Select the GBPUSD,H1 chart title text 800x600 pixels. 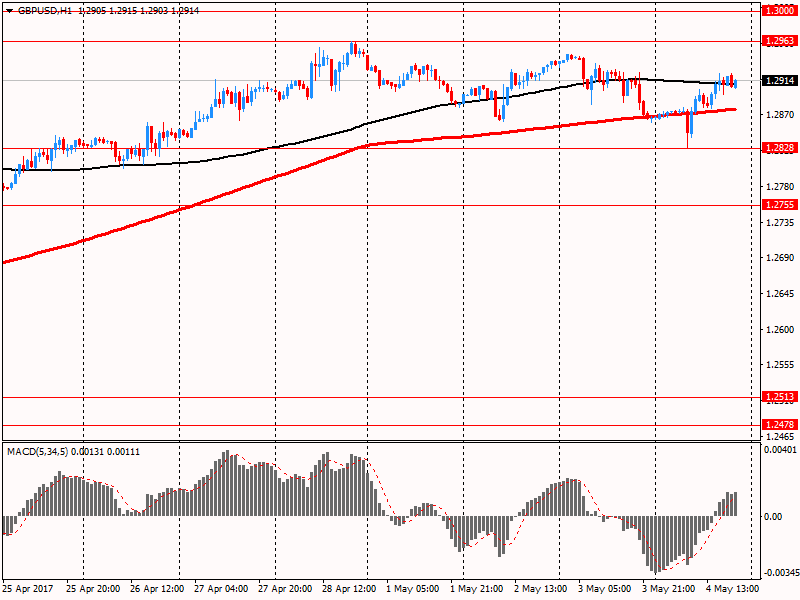[x=44, y=11]
